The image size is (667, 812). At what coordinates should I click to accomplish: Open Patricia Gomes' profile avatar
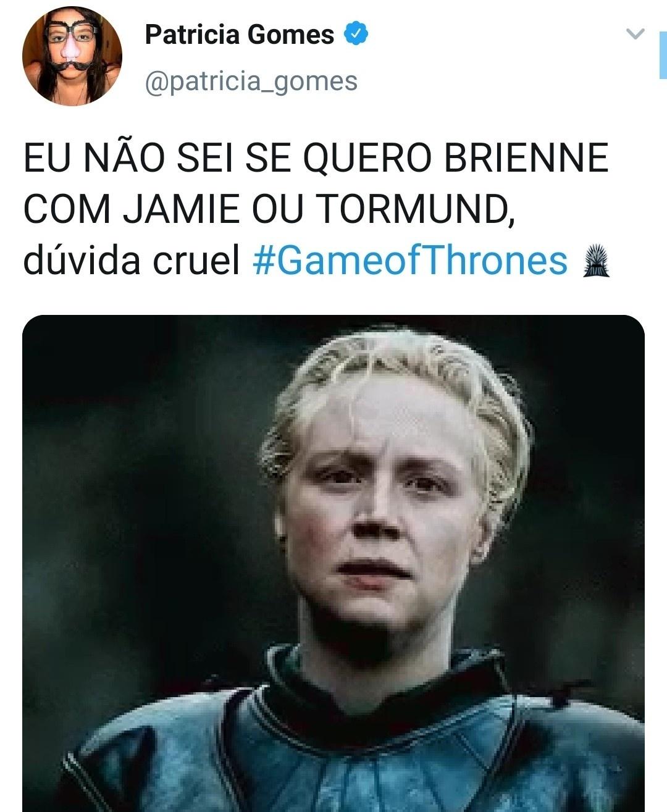click(72, 56)
